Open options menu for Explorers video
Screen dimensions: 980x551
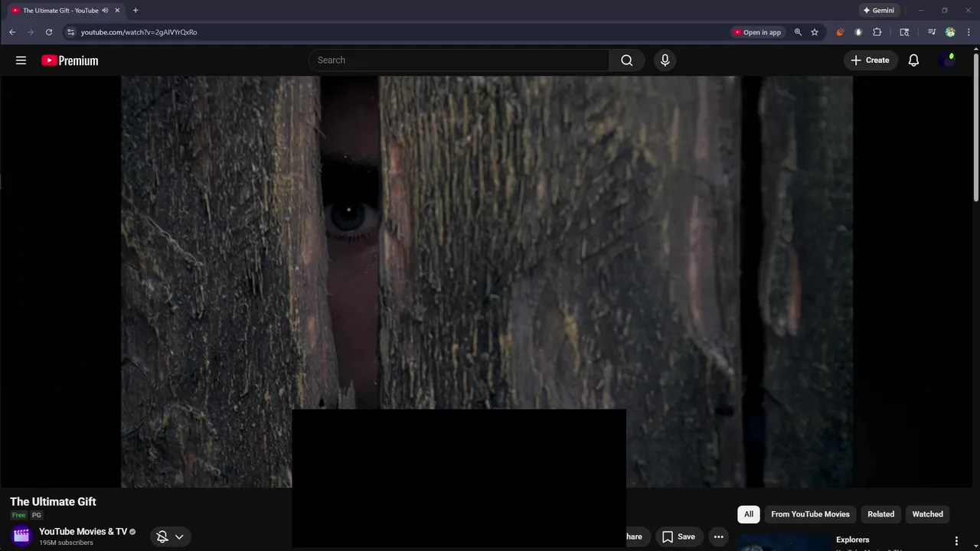[955, 541]
